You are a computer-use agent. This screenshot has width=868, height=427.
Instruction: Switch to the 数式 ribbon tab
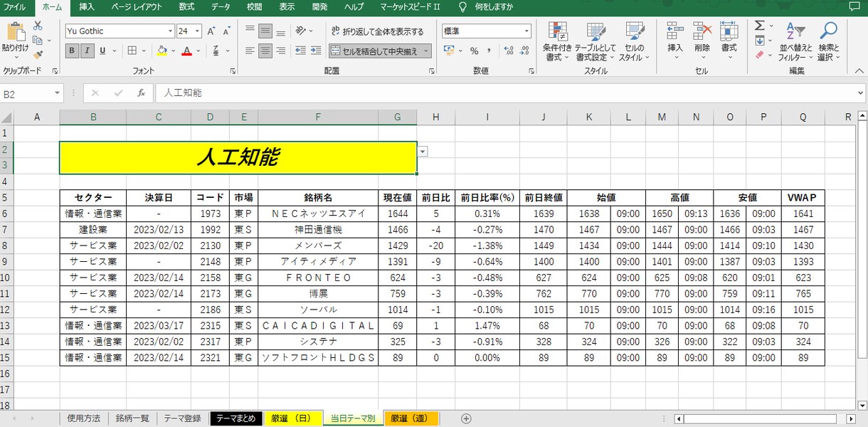186,7
